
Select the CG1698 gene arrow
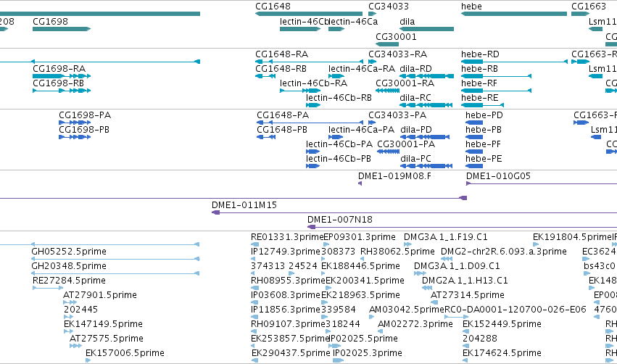tap(62, 29)
